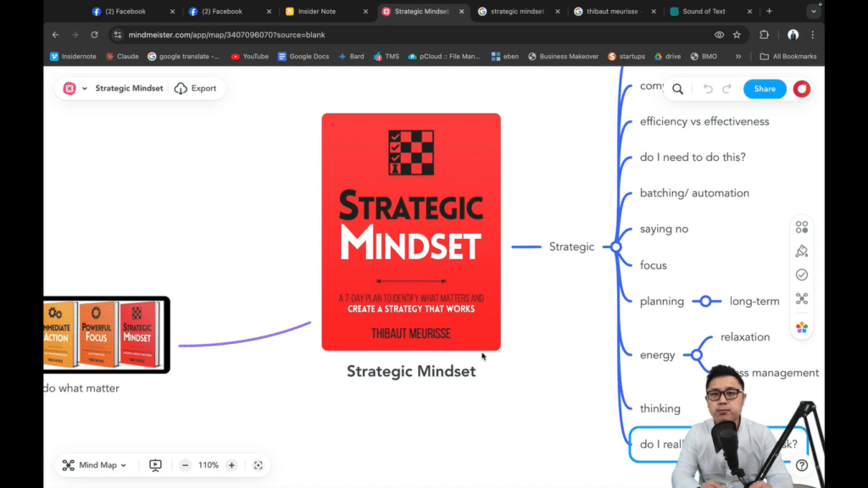Click the three-book series thumbnail
Viewport: 868px width, 488px height.
coord(106,335)
